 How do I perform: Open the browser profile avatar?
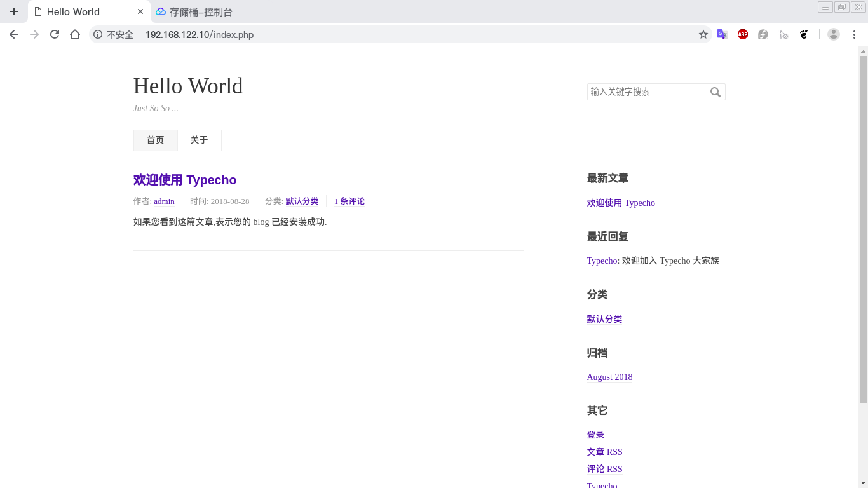click(832, 34)
